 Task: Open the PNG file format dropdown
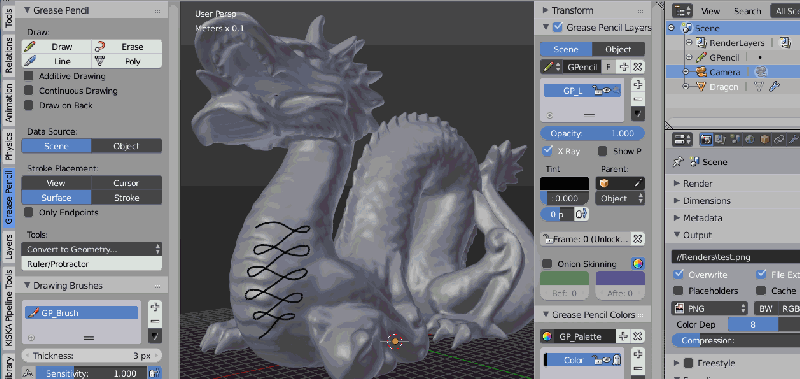[710, 308]
